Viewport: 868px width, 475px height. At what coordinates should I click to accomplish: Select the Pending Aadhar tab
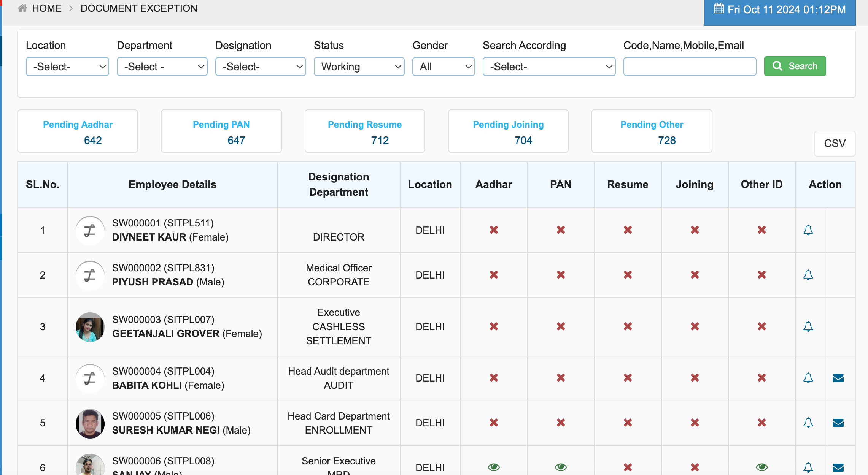[x=78, y=131]
